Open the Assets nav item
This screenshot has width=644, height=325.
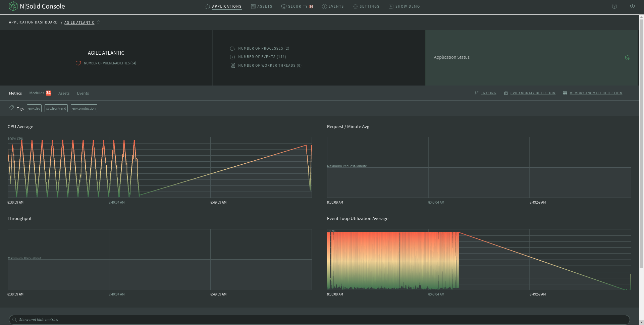pos(265,6)
